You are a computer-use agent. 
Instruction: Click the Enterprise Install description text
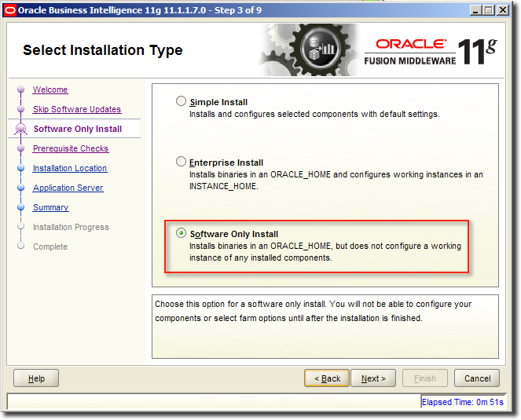pyautogui.click(x=336, y=181)
